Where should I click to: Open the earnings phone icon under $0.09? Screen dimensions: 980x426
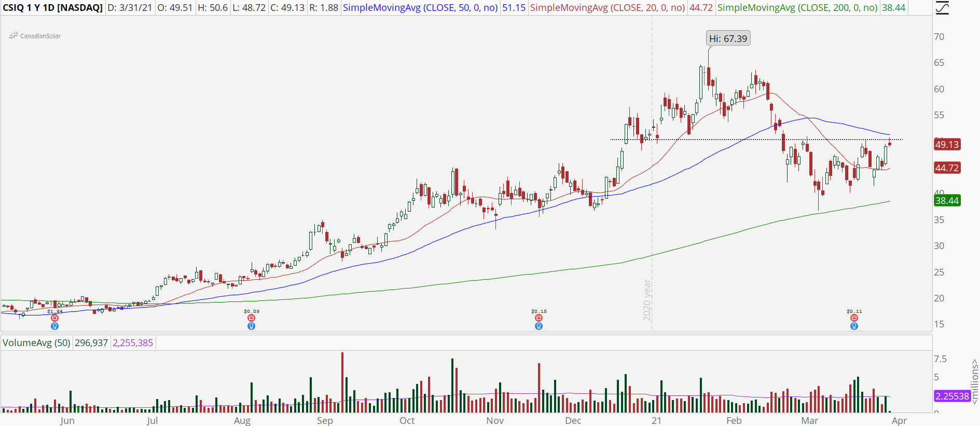coord(251,318)
